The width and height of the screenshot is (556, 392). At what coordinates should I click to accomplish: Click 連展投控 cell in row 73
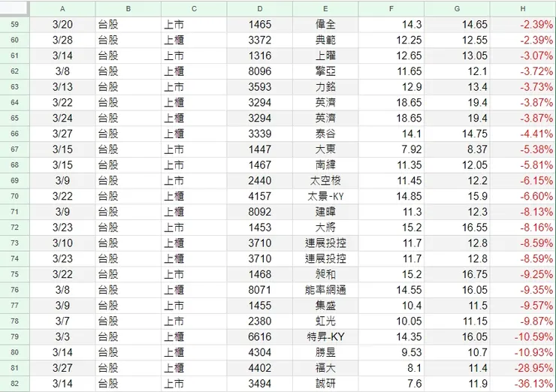(x=325, y=243)
